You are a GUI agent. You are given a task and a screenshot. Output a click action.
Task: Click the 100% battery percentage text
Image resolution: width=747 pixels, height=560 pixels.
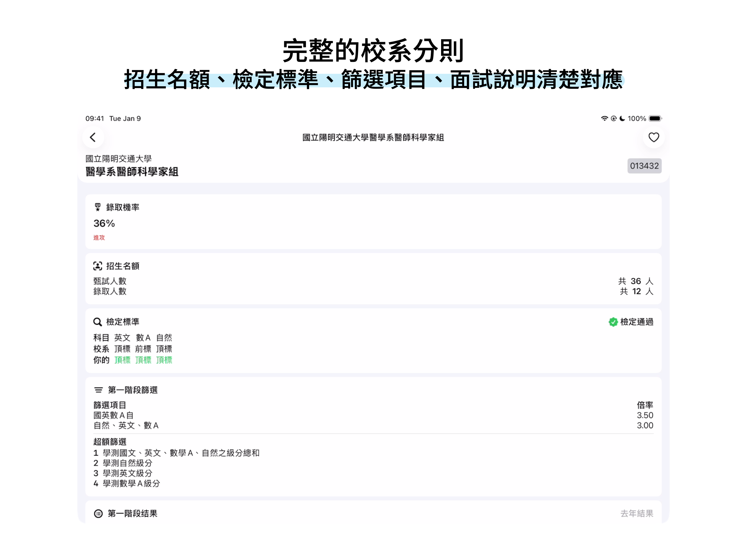[637, 119]
